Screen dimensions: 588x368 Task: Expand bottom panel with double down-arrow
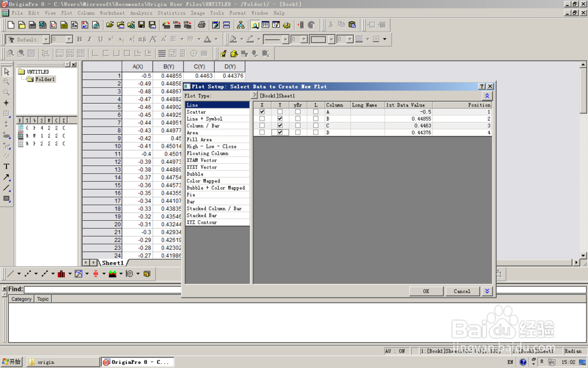[487, 291]
